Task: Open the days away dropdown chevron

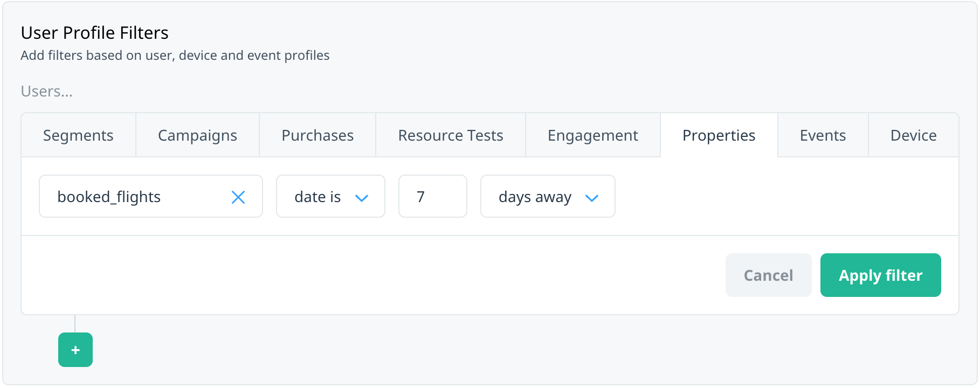Action: (x=592, y=198)
